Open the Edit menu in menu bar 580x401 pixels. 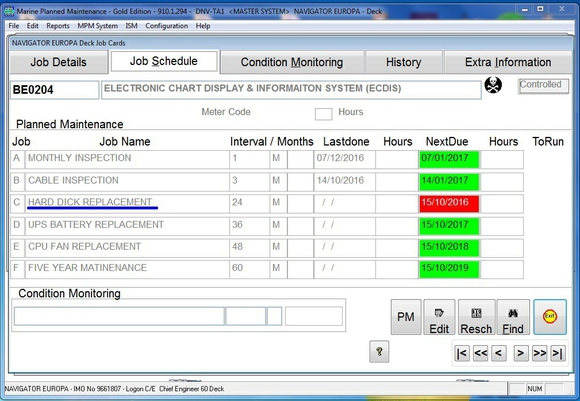(33, 26)
